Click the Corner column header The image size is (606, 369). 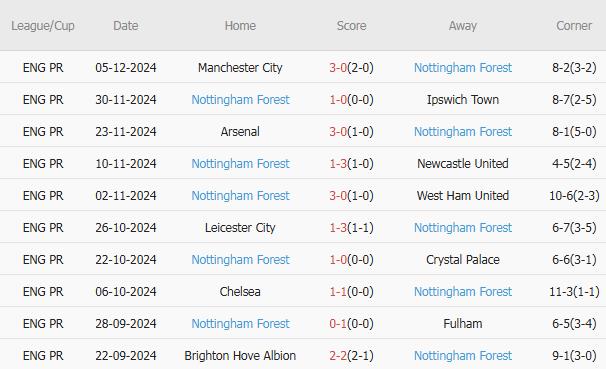coord(574,26)
